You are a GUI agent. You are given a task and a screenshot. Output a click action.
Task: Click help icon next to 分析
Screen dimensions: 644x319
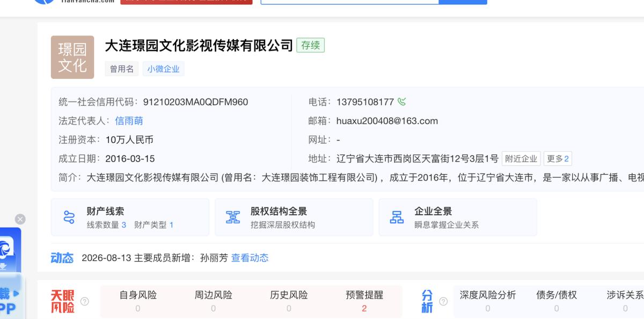443,301
